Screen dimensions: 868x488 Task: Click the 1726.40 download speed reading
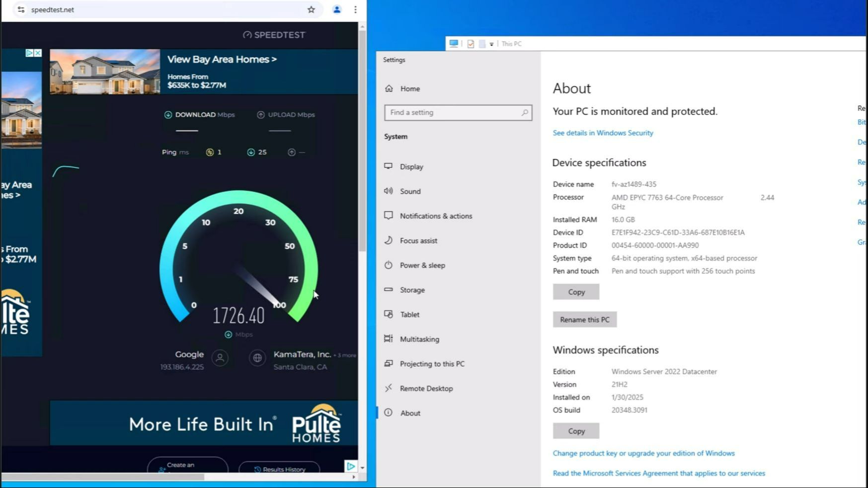tap(239, 316)
